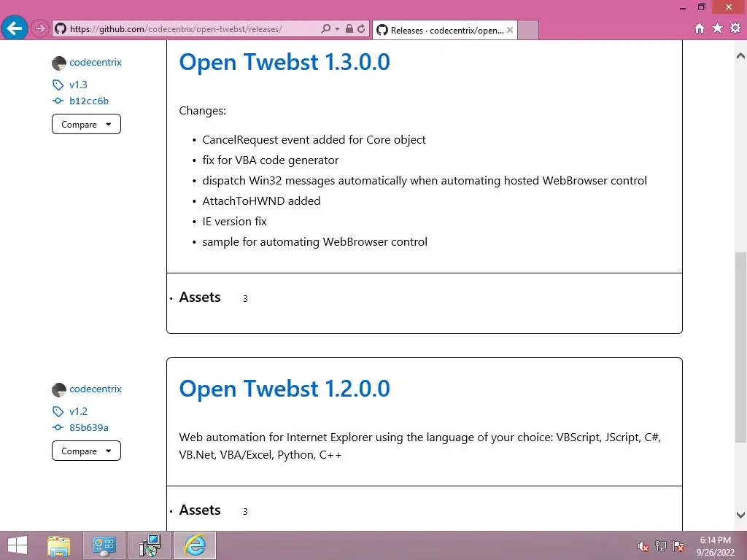Click the browser forward arrow button
The image size is (747, 560).
(40, 28)
